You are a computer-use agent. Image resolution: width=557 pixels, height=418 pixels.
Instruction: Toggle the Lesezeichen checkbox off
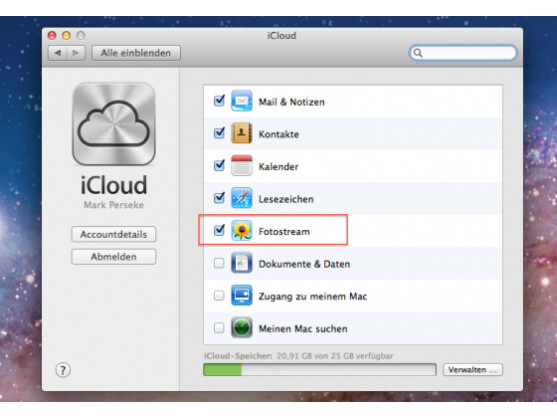219,198
